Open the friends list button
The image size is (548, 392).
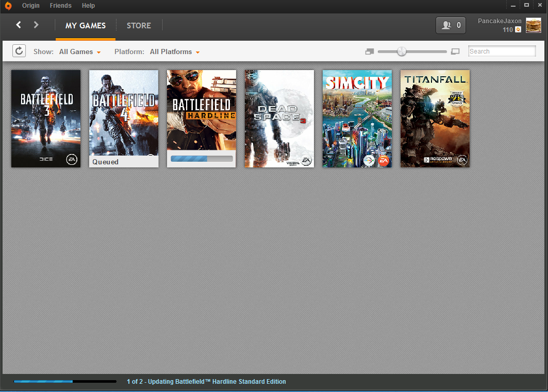(x=451, y=25)
